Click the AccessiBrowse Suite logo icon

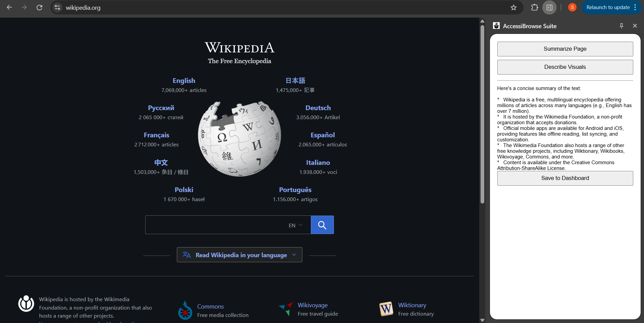tap(496, 26)
